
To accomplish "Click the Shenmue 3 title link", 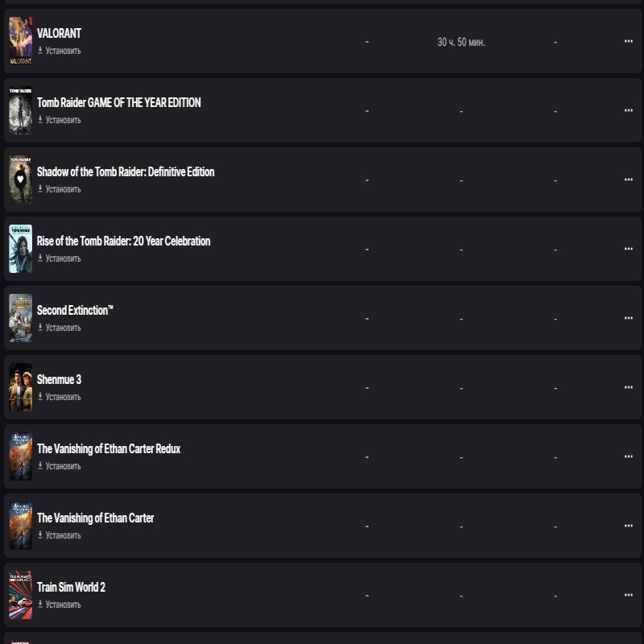I will click(x=59, y=379).
